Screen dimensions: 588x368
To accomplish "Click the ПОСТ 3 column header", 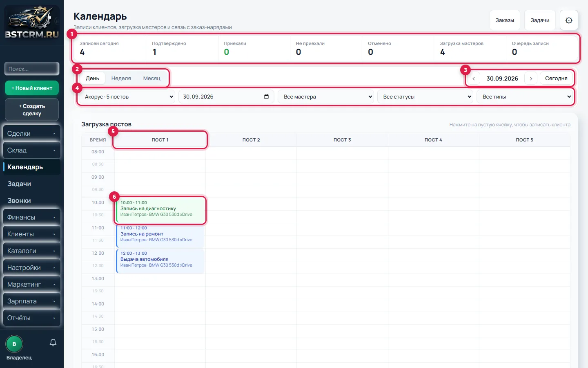I will tap(342, 140).
